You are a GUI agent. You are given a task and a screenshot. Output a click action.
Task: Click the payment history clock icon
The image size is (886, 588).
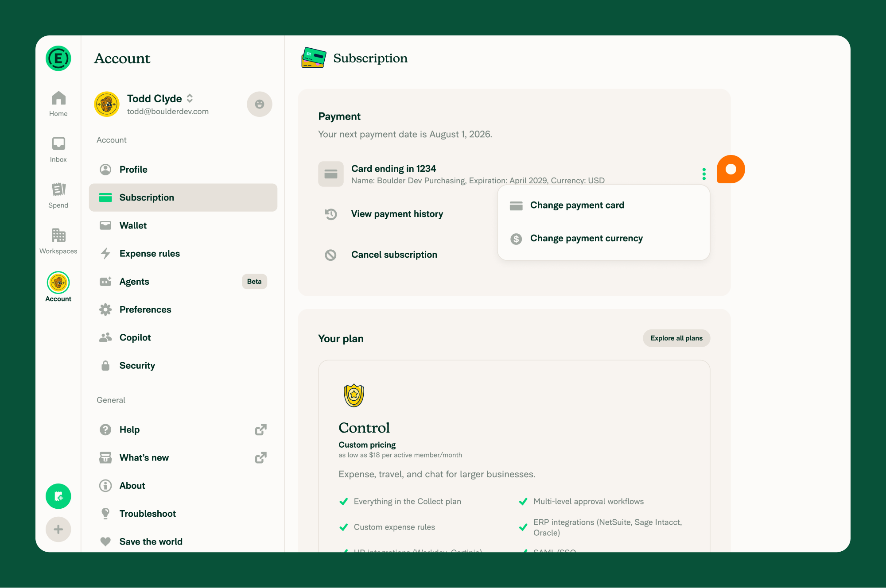coord(331,214)
